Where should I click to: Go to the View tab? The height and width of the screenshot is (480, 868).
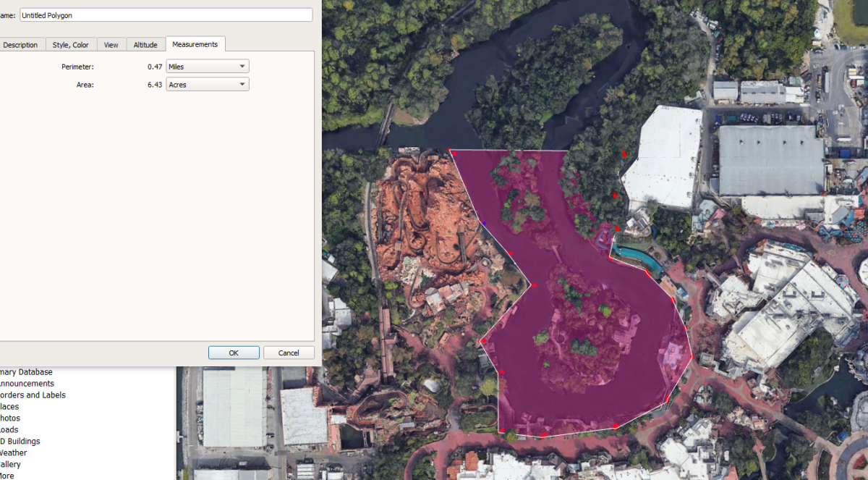point(111,44)
